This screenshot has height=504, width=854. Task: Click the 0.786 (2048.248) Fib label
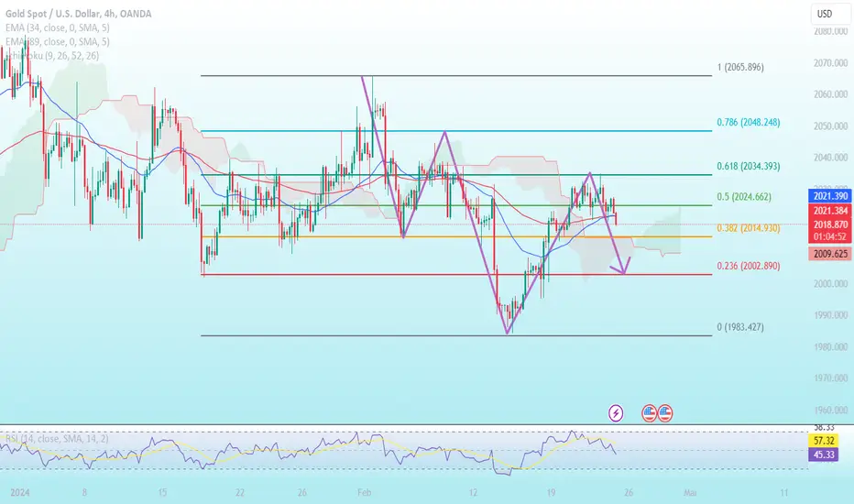click(749, 122)
